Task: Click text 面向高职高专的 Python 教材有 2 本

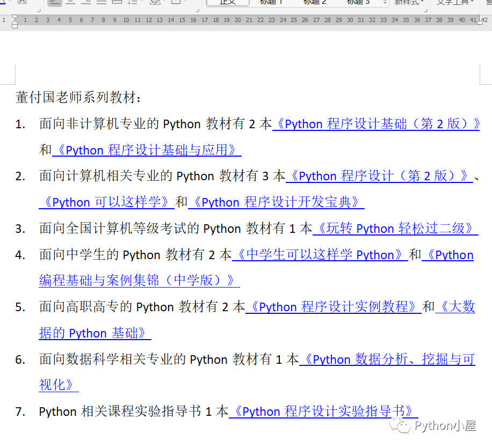Action: point(142,307)
